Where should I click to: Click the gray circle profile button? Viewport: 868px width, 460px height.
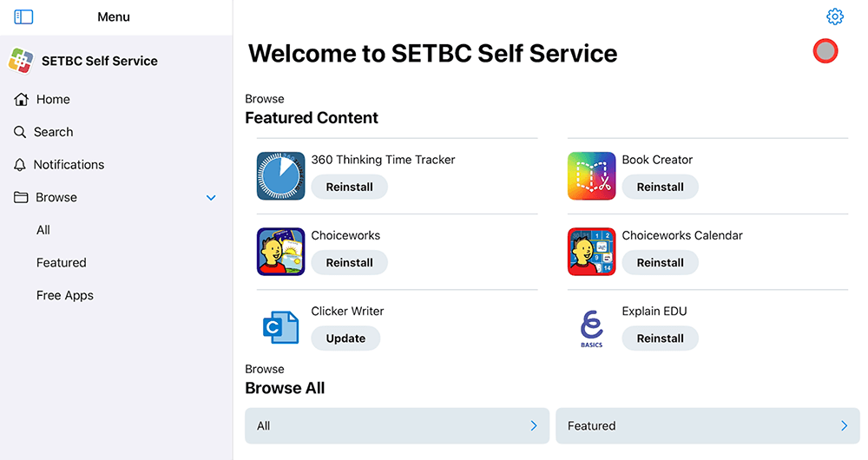825,51
